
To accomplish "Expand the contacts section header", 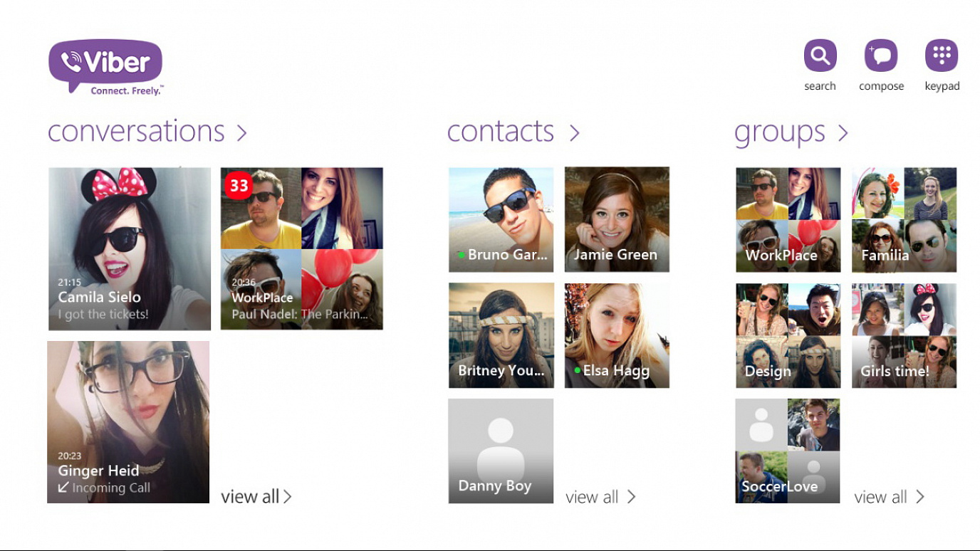I will [513, 132].
